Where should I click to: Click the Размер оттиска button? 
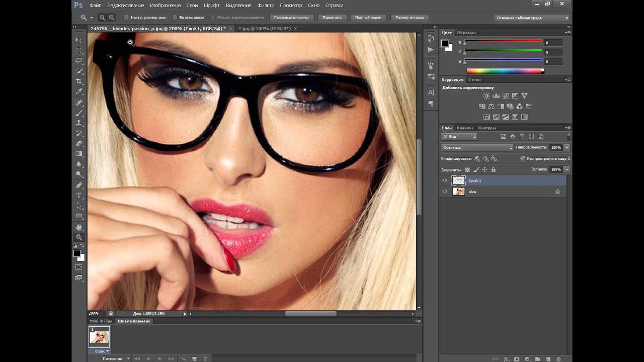pyautogui.click(x=410, y=18)
